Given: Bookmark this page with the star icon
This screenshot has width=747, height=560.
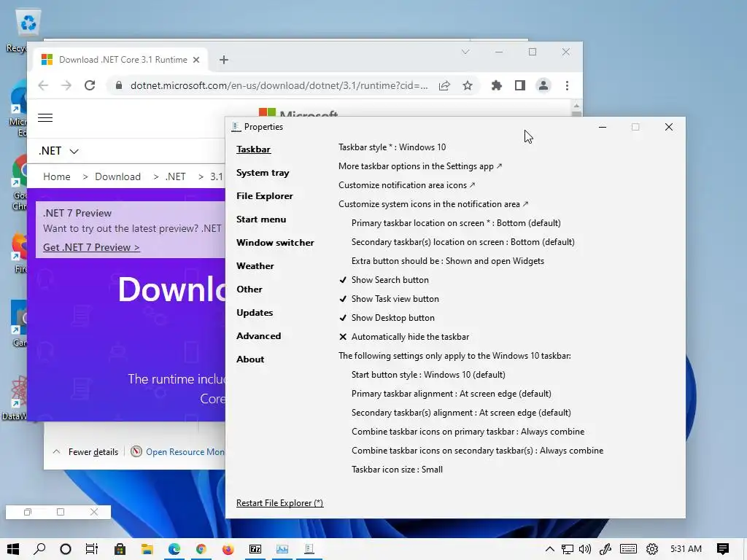Looking at the screenshot, I should click(468, 86).
